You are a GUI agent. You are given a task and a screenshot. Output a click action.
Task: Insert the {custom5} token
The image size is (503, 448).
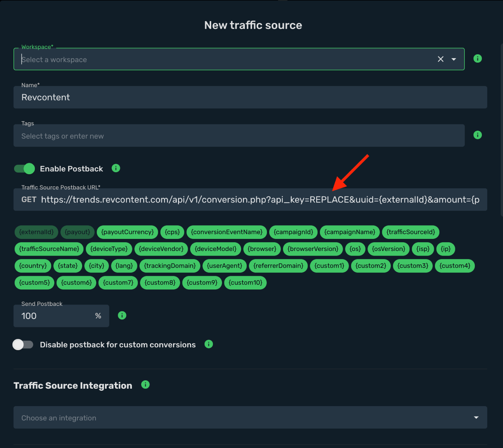(x=35, y=282)
